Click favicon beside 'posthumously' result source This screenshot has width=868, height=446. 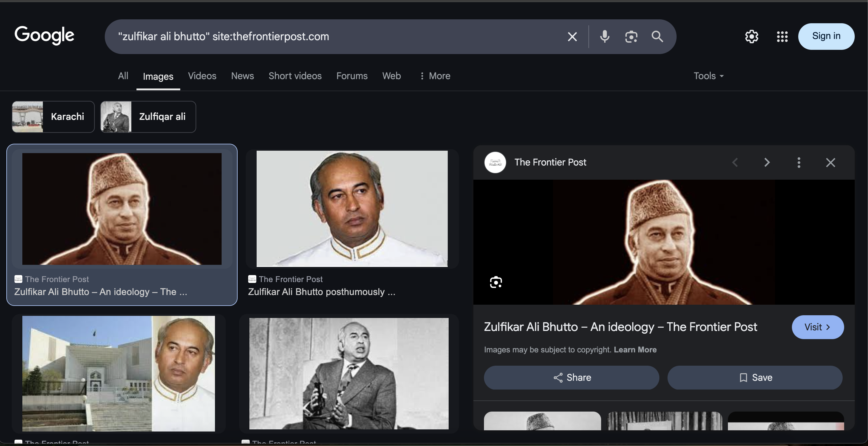tap(252, 279)
